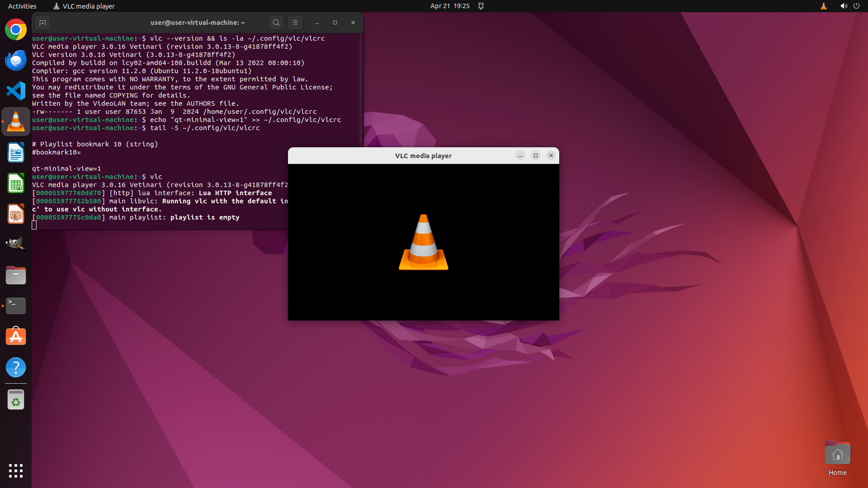Viewport: 868px width, 488px height.
Task: Click the terminal search icon
Action: (x=276, y=23)
